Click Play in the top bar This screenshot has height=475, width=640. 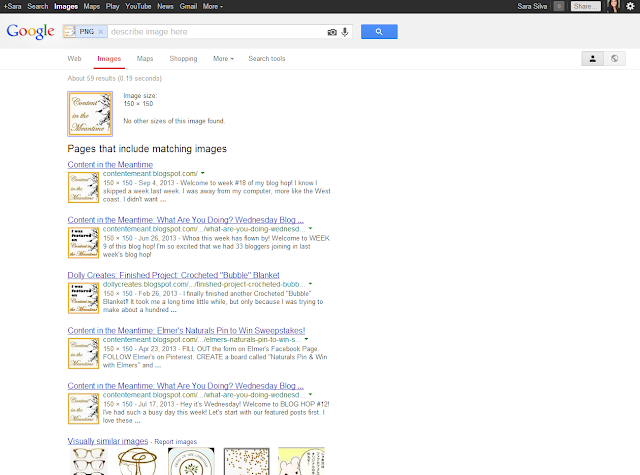112,6
